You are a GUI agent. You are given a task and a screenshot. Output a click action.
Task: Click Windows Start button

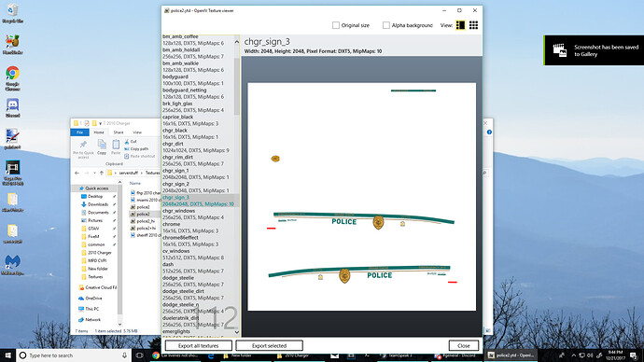pos(7,355)
